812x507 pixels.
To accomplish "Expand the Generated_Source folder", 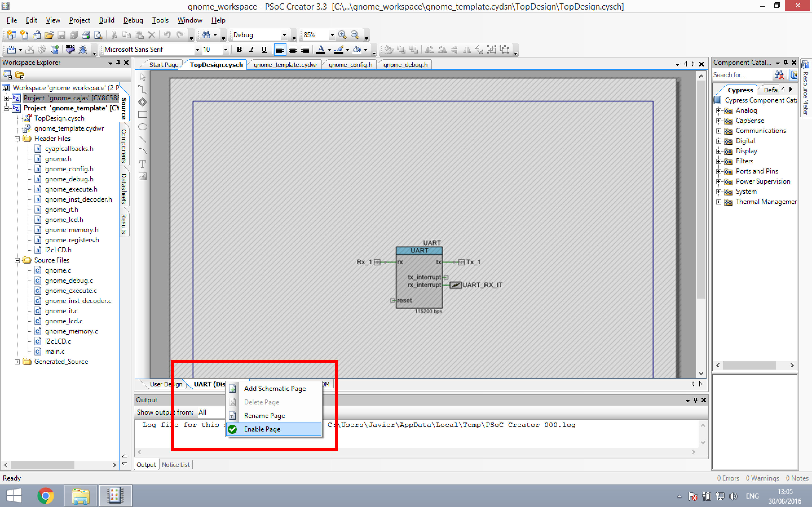I will pyautogui.click(x=17, y=362).
